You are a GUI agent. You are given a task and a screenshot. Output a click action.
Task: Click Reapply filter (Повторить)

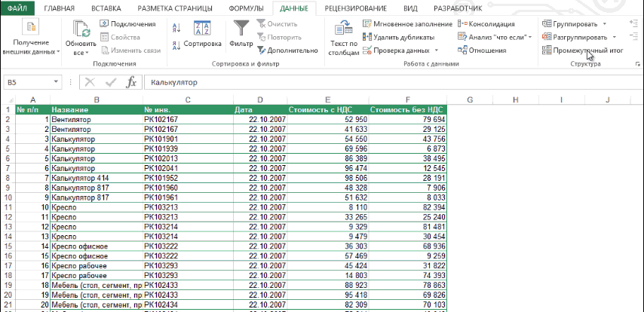pos(279,37)
